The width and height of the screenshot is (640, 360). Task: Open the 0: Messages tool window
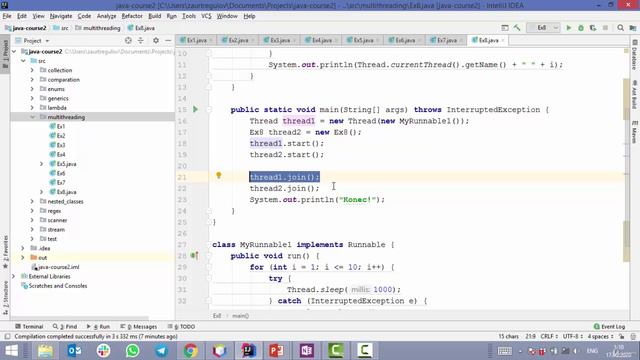139,327
